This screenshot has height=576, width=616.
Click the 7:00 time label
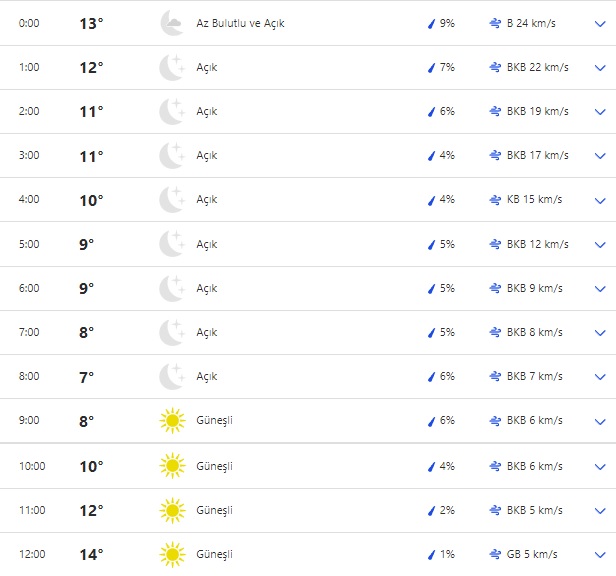pyautogui.click(x=30, y=333)
